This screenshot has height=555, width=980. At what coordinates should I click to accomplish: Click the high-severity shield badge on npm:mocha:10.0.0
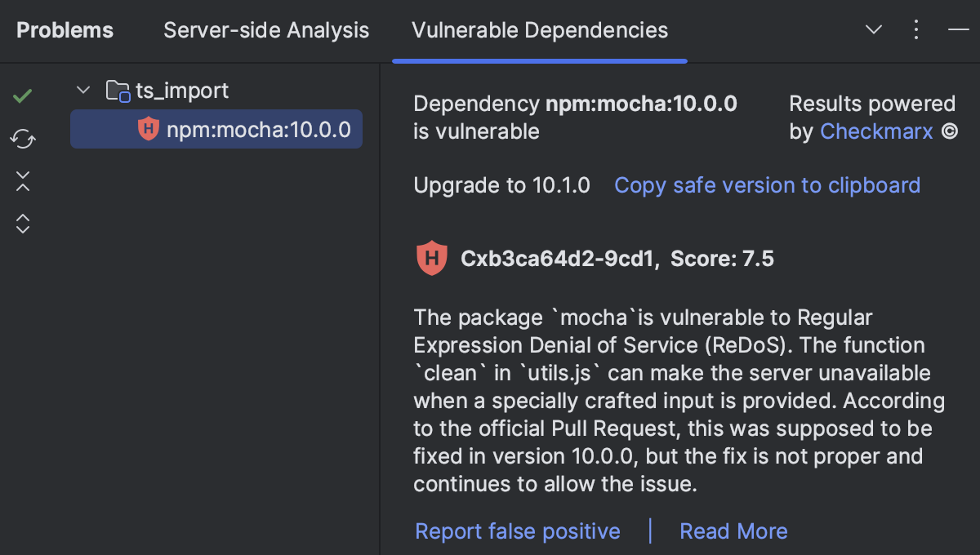[148, 128]
